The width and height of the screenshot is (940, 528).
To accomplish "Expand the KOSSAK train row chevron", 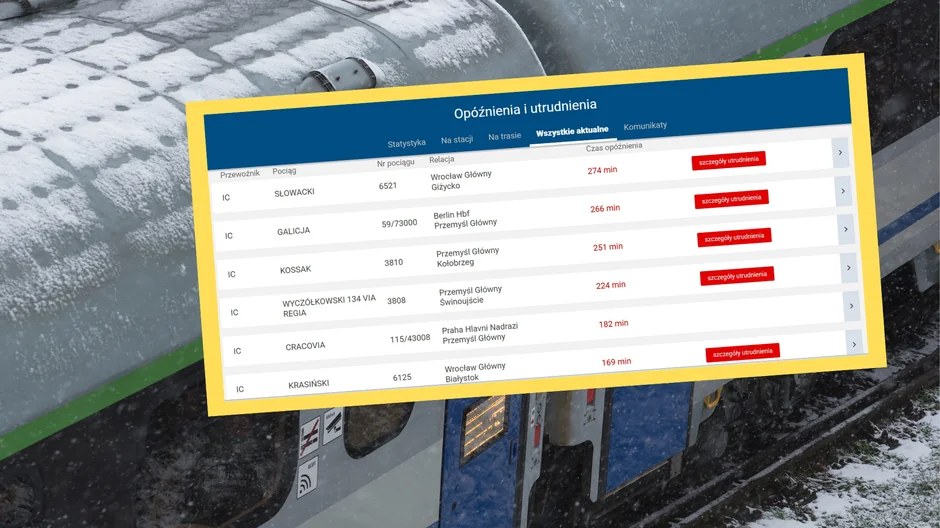I will click(x=846, y=229).
